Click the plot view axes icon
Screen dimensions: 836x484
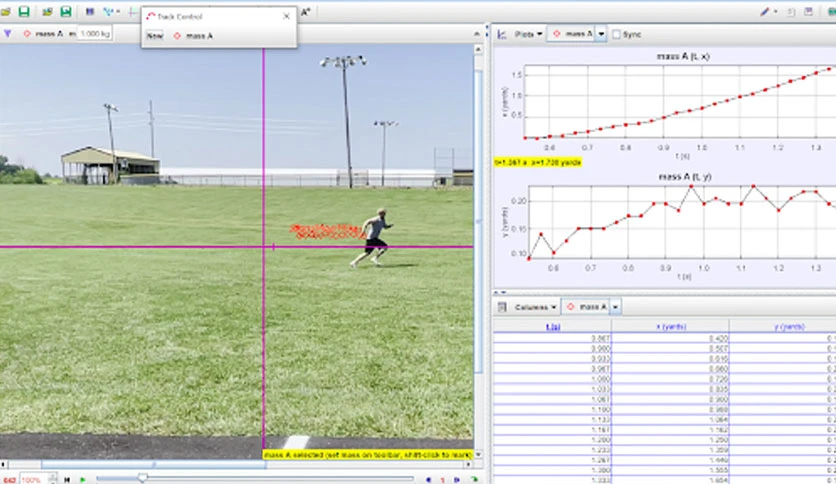502,34
